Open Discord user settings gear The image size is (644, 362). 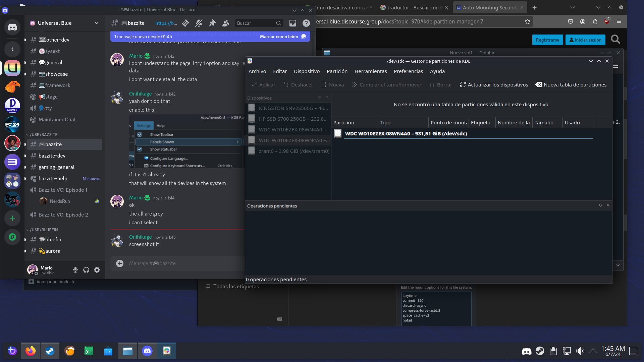97,270
